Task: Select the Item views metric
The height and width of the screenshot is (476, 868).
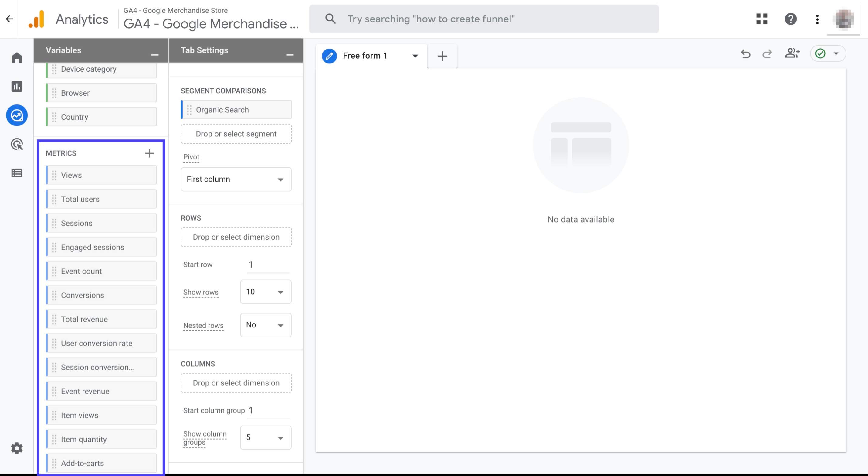Action: (x=101, y=415)
